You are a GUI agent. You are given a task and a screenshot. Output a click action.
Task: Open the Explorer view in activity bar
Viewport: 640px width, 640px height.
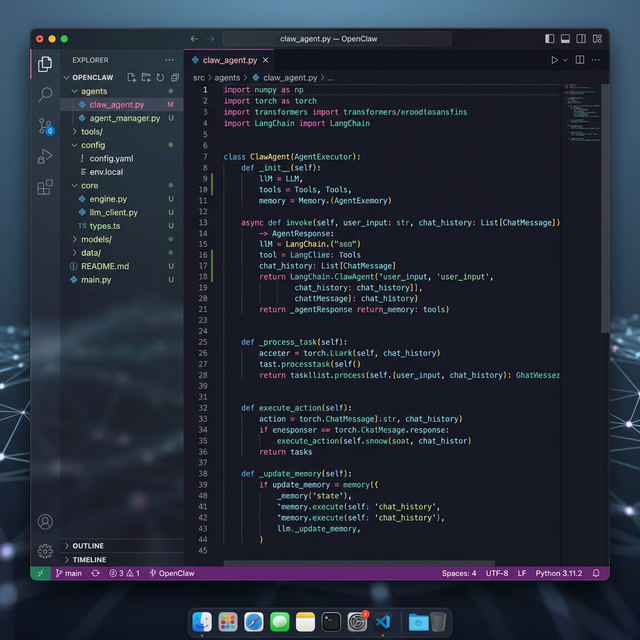[45, 64]
